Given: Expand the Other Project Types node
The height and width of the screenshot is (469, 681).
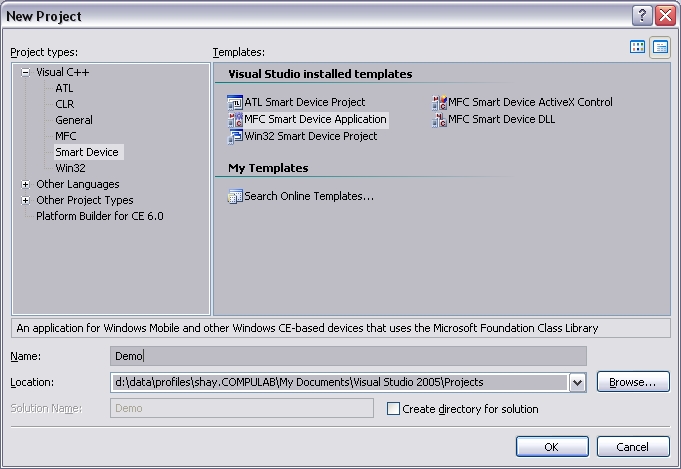Looking at the screenshot, I should tap(26, 201).
